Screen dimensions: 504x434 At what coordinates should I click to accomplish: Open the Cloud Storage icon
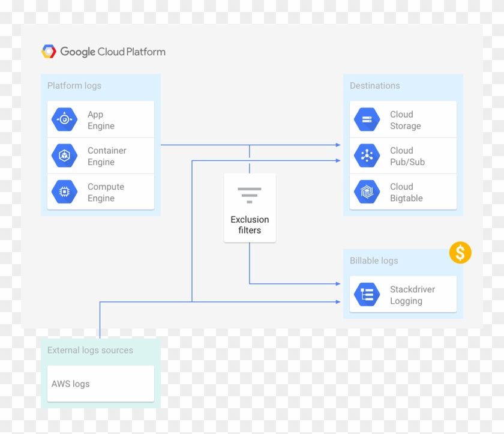coord(367,118)
